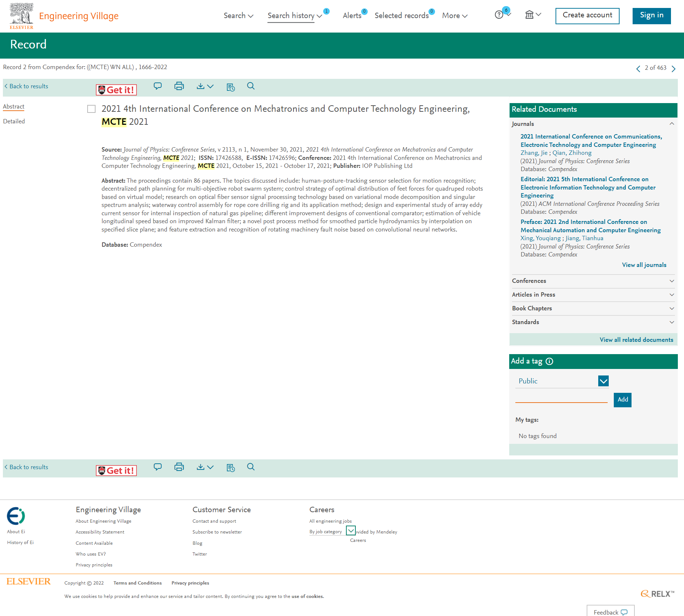Image resolution: width=684 pixels, height=616 pixels.
Task: Click the Add a tag info icon
Action: 549,361
